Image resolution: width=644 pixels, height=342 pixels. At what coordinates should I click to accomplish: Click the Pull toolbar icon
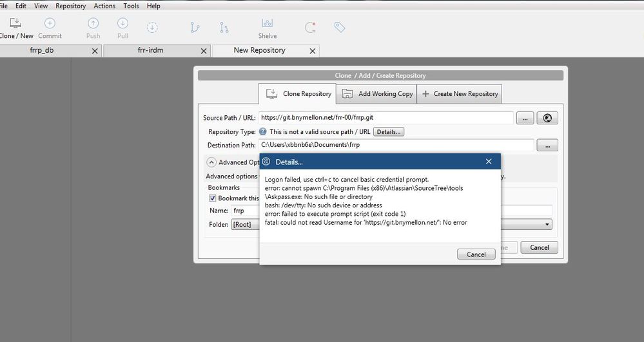click(x=122, y=28)
